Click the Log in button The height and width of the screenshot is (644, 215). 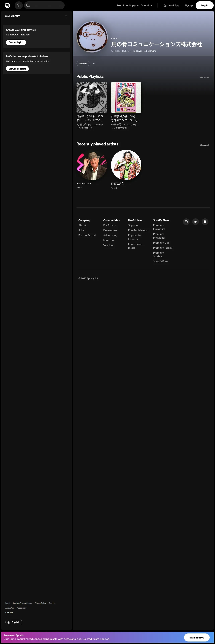[x=204, y=5]
